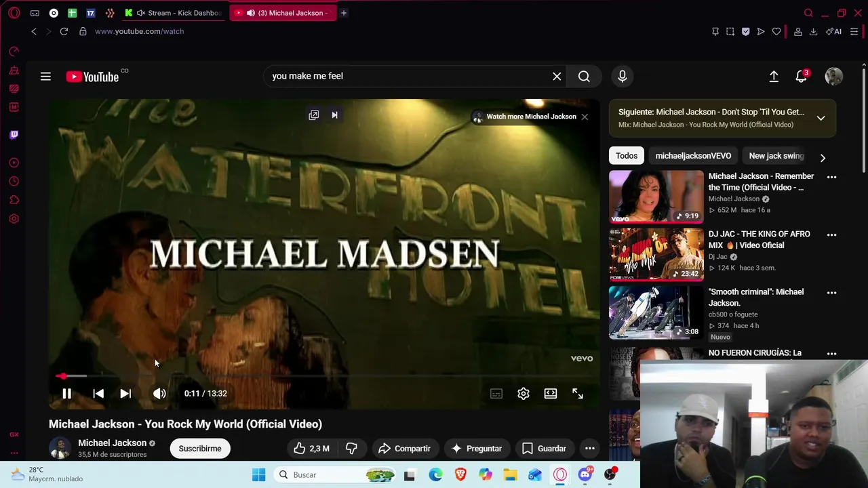Go to the previous video in the player
The width and height of the screenshot is (868, 488).
click(98, 393)
